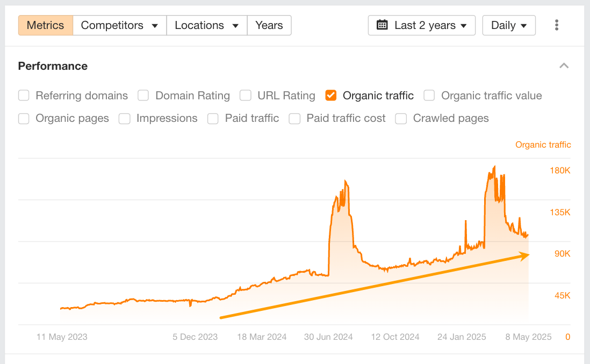Image resolution: width=590 pixels, height=364 pixels.
Task: Switch to the Metrics tab
Action: [45, 25]
